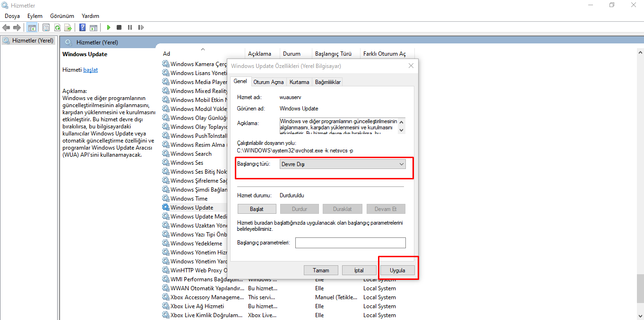Go back with the toolbar left arrow

pos(6,27)
